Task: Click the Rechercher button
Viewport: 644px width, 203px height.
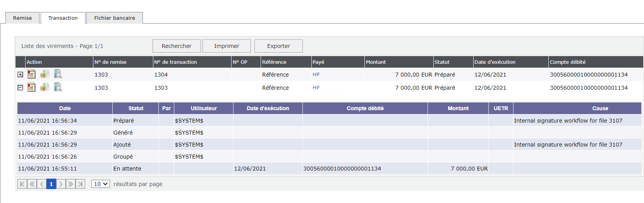Action: 177,46
